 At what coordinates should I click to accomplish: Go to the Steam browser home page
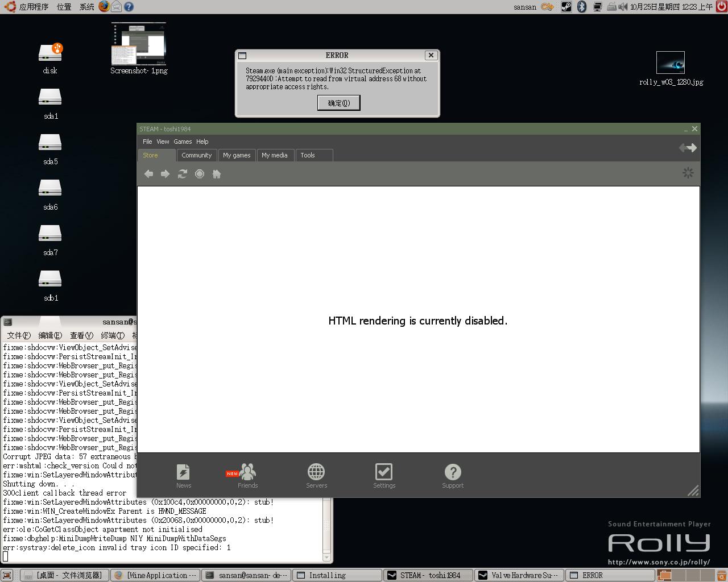[217, 174]
